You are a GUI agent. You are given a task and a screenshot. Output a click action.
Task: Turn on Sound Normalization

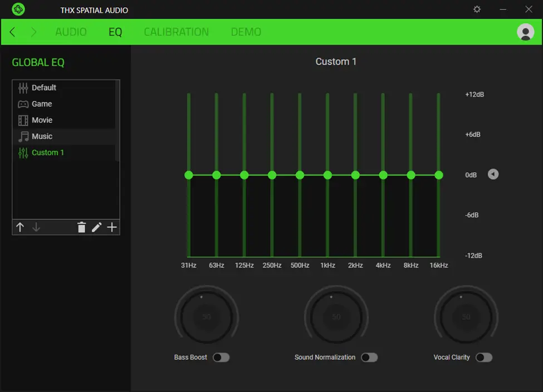pos(369,357)
